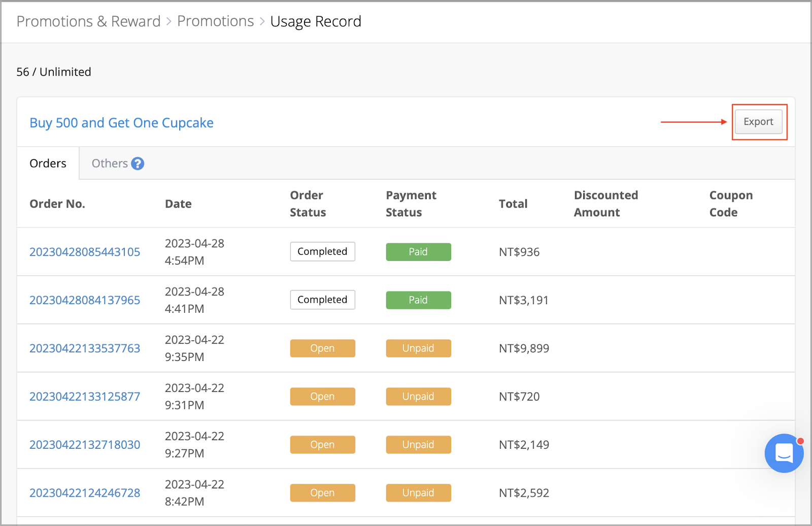This screenshot has height=526, width=812.
Task: Click Open badge in NT$2,592 row
Action: pos(323,493)
